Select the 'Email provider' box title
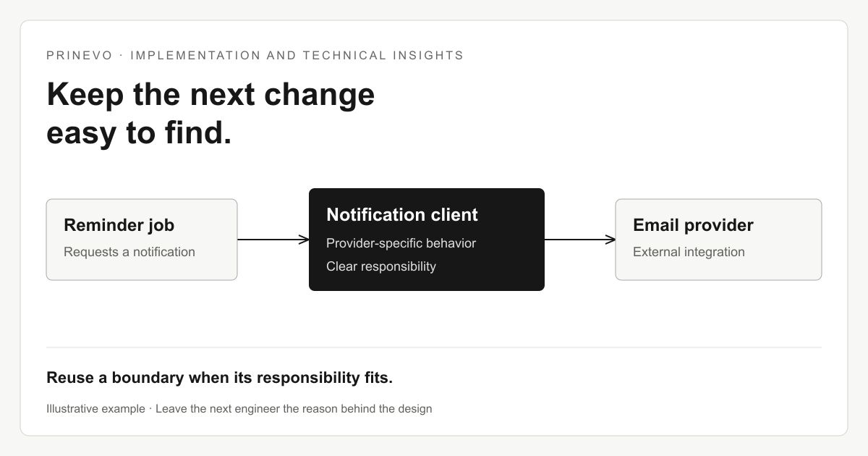This screenshot has height=456, width=868. (693, 225)
